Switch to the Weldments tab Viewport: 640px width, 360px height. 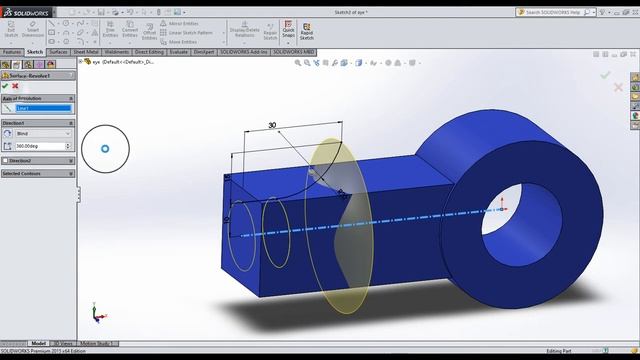tap(117, 52)
